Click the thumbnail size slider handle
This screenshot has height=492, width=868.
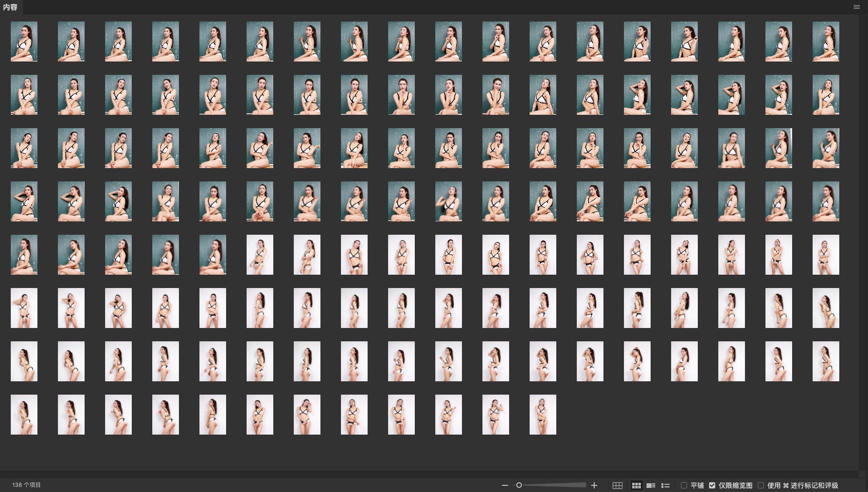click(519, 485)
